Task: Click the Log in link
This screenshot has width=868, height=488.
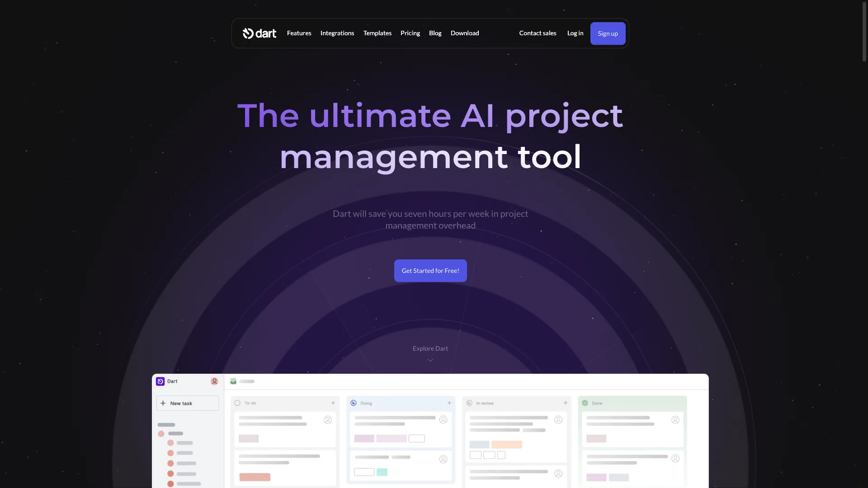Action: coord(576,33)
